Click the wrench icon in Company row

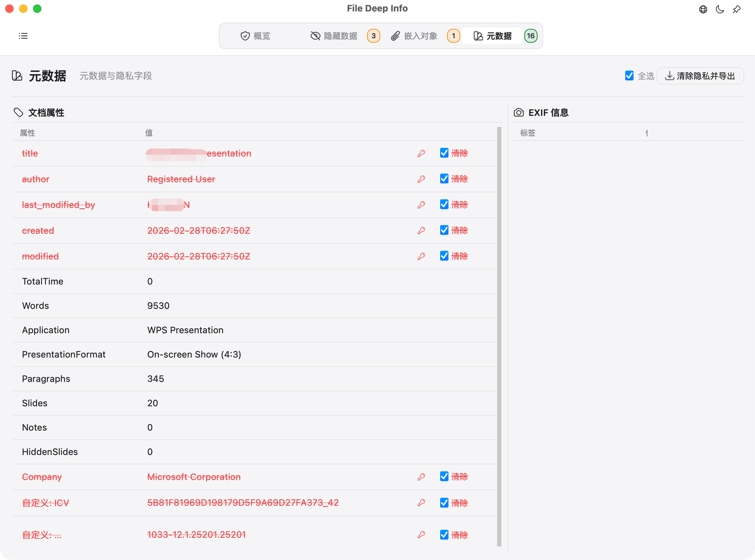(421, 477)
